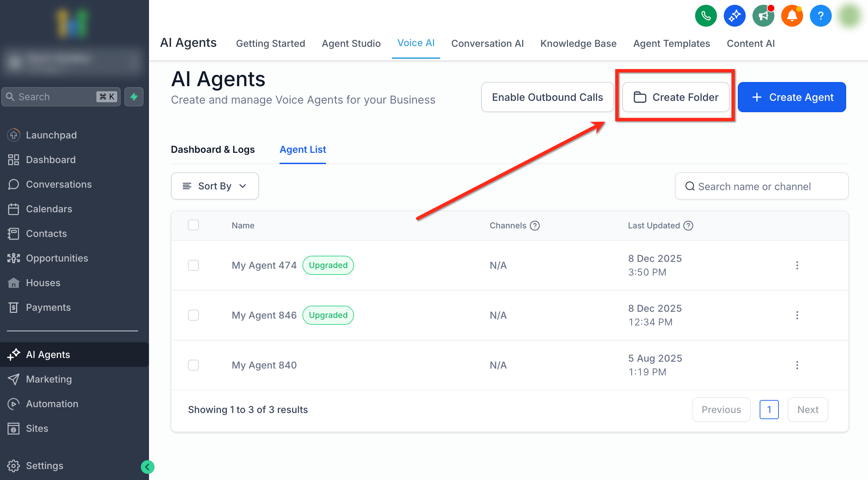Click the Search name or channel field

click(x=761, y=186)
